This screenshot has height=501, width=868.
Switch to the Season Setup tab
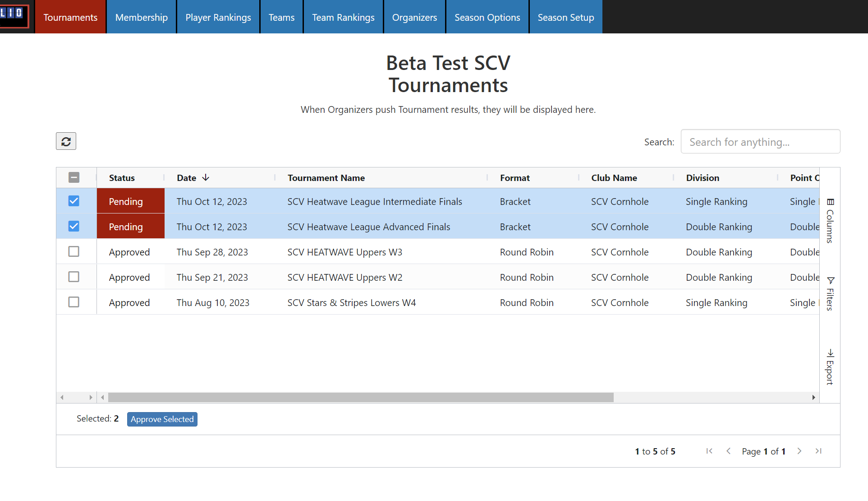point(566,17)
